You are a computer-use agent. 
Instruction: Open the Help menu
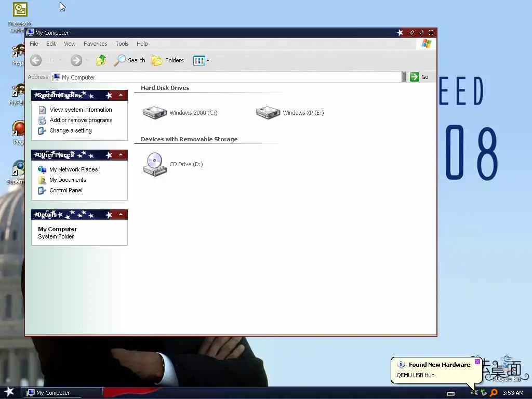click(x=142, y=44)
